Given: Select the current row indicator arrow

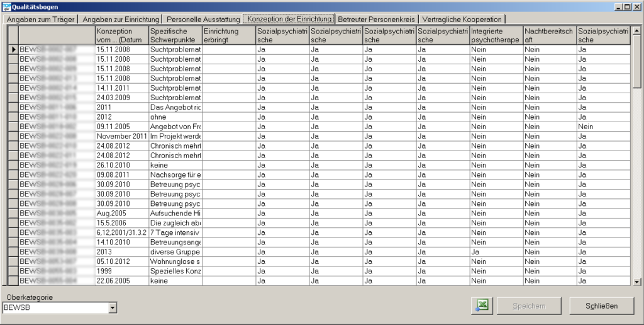Looking at the screenshot, I should 13,49.
